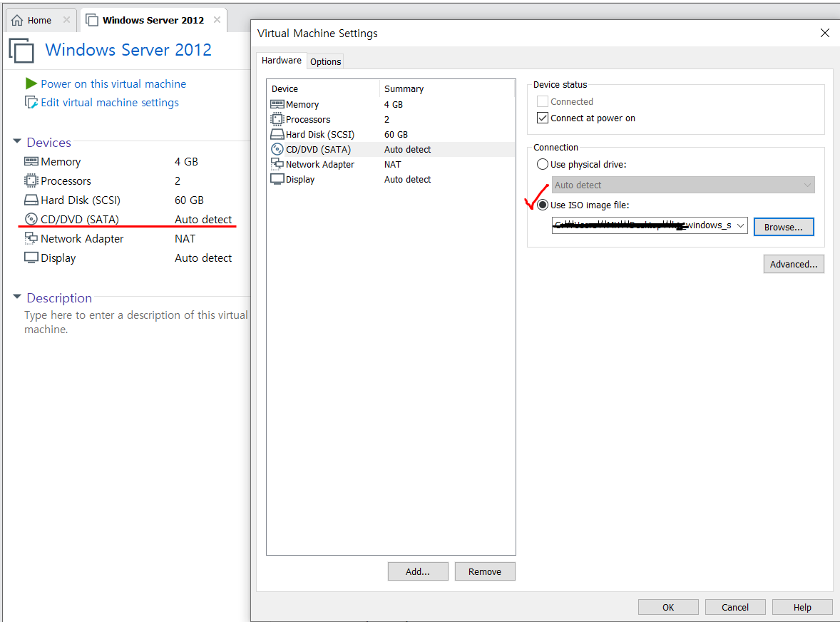Select CD/DVD (SATA) label in settings dialog
The height and width of the screenshot is (622, 840).
[x=318, y=150]
